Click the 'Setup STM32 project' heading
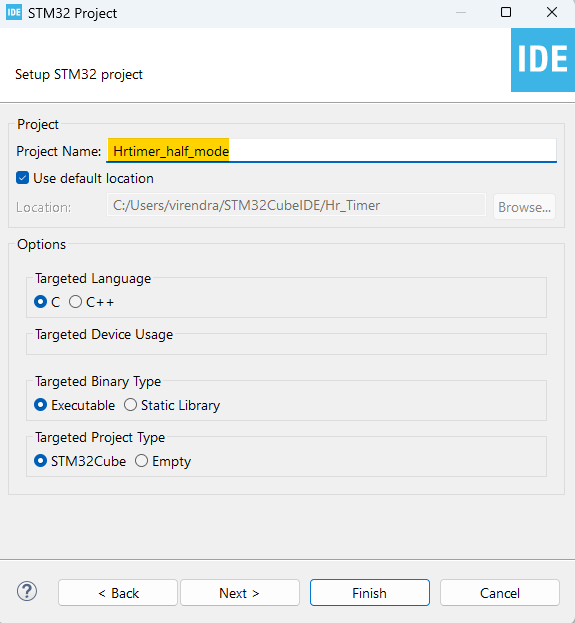This screenshot has height=623, width=575. 79,74
